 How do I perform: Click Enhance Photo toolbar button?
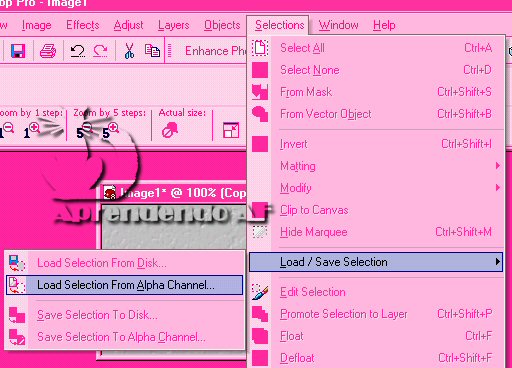(x=216, y=51)
